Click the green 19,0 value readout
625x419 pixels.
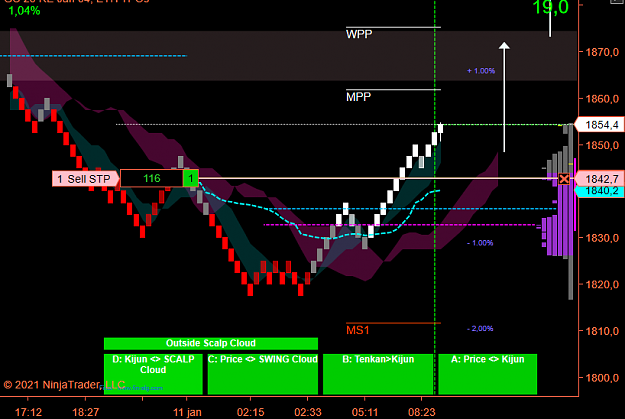click(550, 7)
